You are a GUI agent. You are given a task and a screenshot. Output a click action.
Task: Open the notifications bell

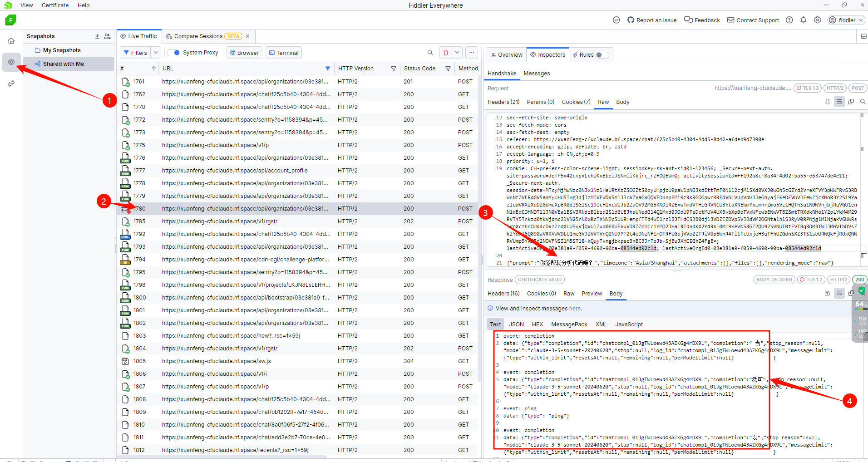click(804, 20)
